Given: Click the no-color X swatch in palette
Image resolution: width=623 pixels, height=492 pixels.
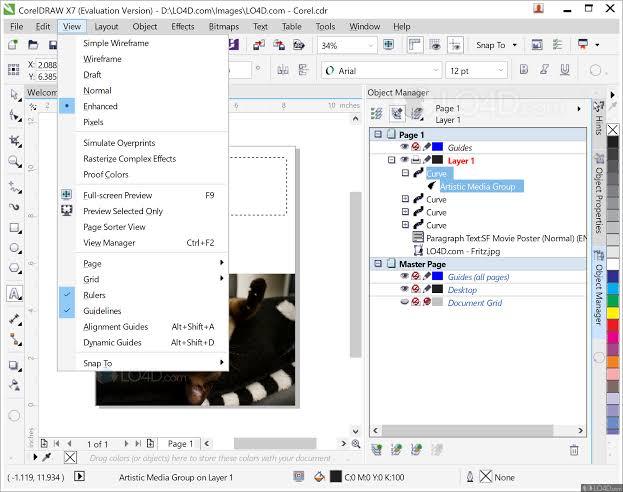Looking at the screenshot, I should (x=613, y=130).
